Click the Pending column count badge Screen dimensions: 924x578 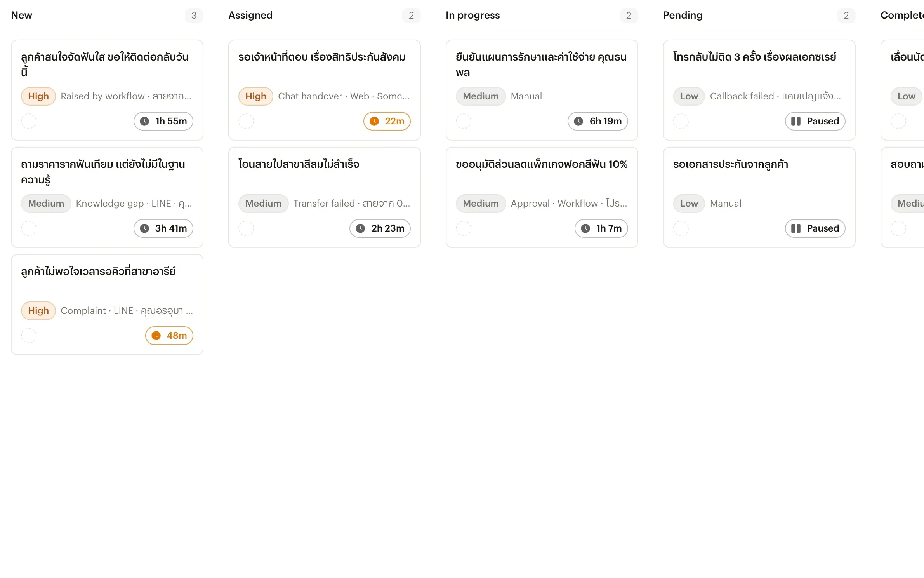click(846, 16)
